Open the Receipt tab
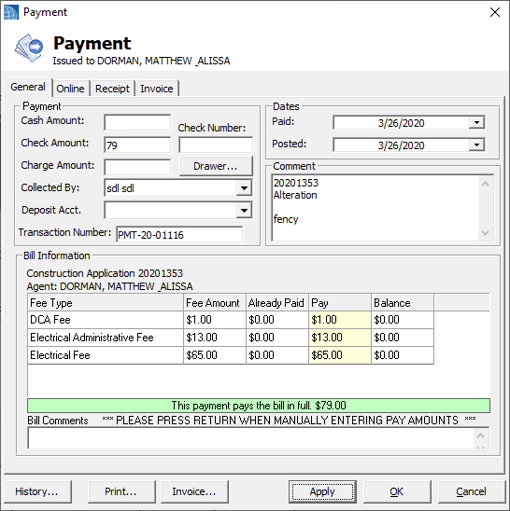The width and height of the screenshot is (510, 511). (112, 89)
